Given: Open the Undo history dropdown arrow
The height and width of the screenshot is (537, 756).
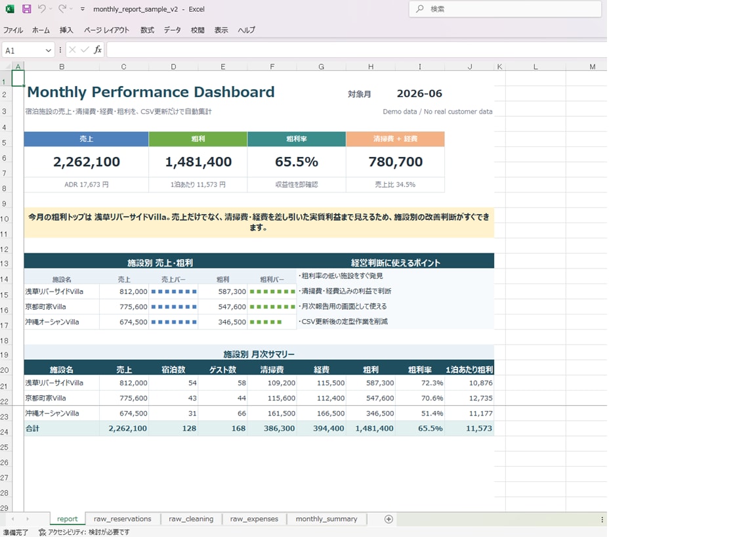Looking at the screenshot, I should [x=51, y=9].
